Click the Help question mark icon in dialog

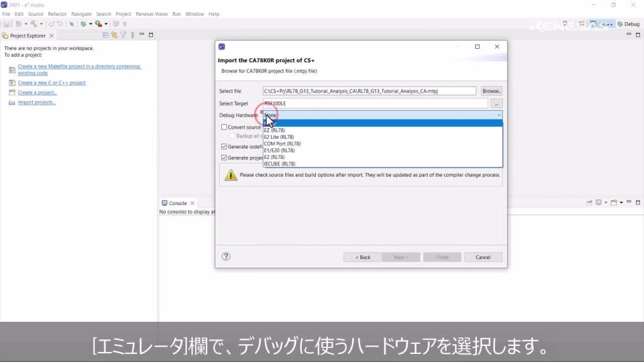point(226,257)
